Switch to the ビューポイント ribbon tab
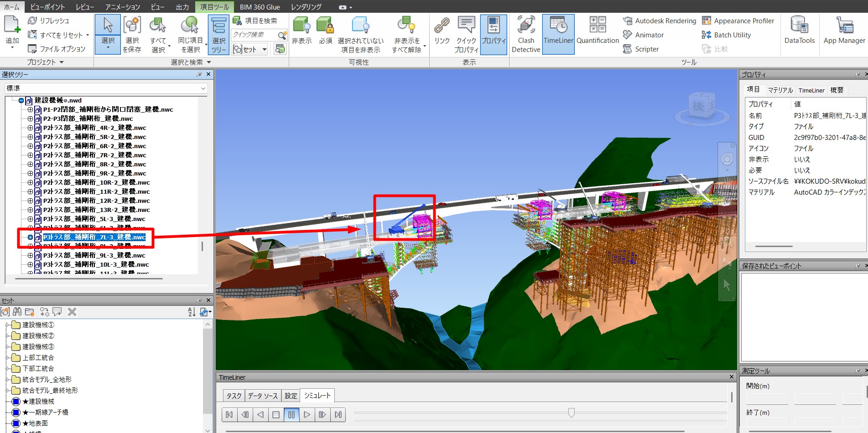The image size is (868, 433). tap(47, 7)
